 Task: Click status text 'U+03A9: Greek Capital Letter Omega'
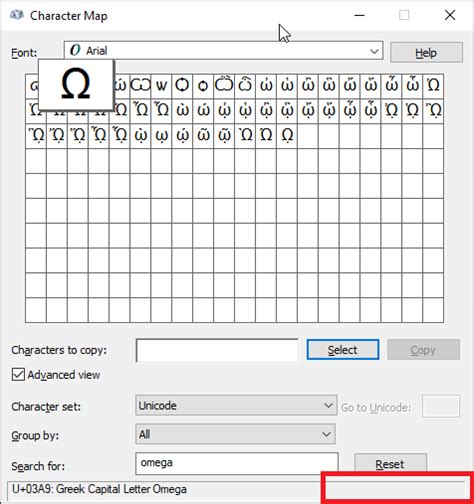click(99, 489)
